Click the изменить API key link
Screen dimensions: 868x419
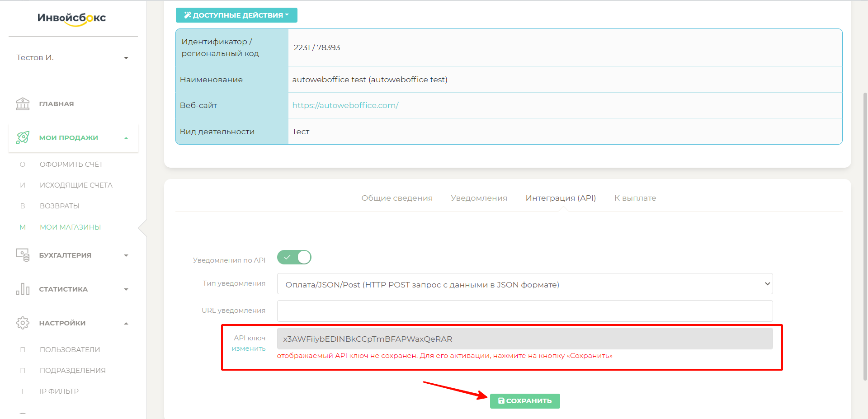click(249, 348)
